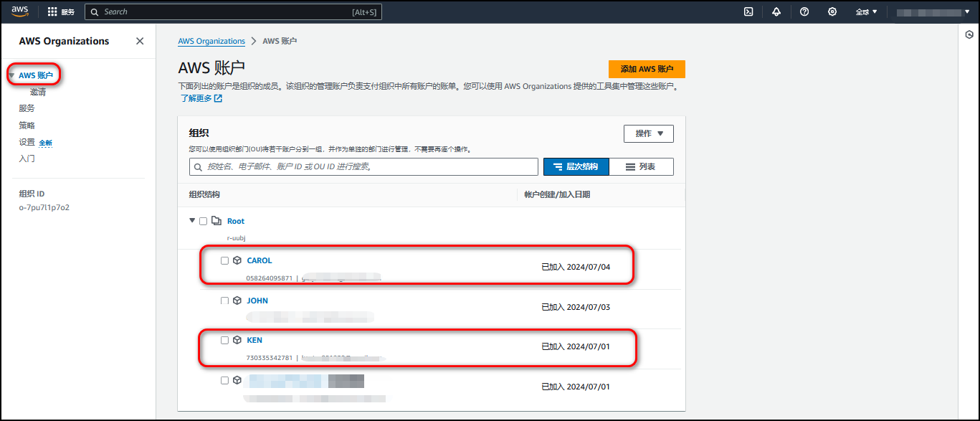Click 已加入 2024/07/03 date

[x=576, y=307]
